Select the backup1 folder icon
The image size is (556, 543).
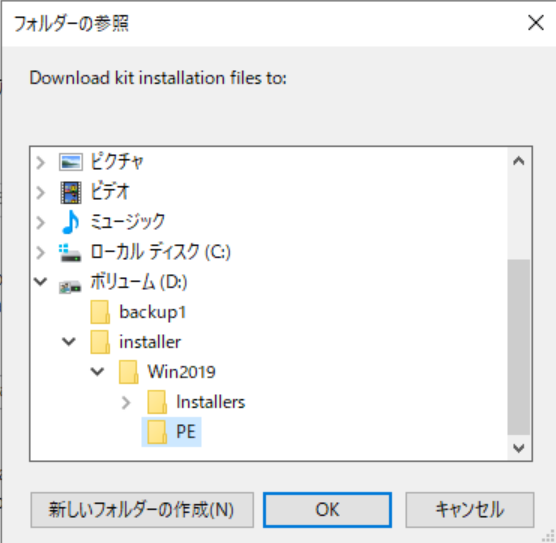click(100, 312)
